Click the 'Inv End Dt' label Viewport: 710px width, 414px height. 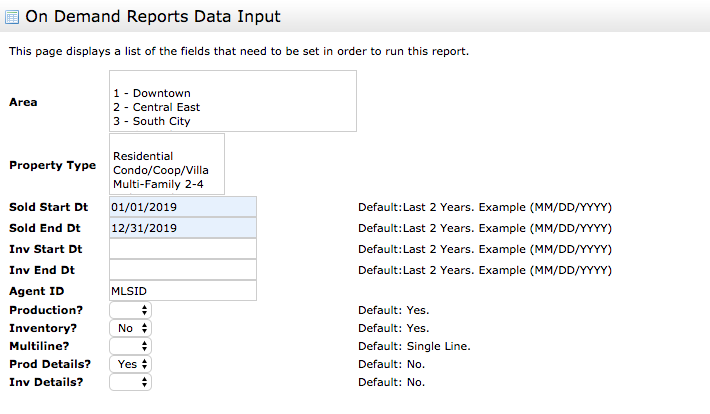pyautogui.click(x=42, y=270)
